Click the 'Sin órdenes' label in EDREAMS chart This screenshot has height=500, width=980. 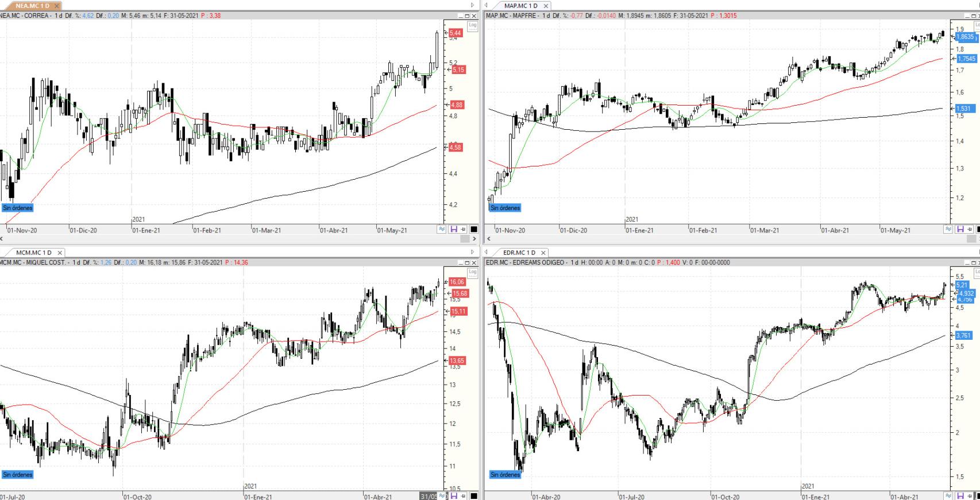coord(505,475)
